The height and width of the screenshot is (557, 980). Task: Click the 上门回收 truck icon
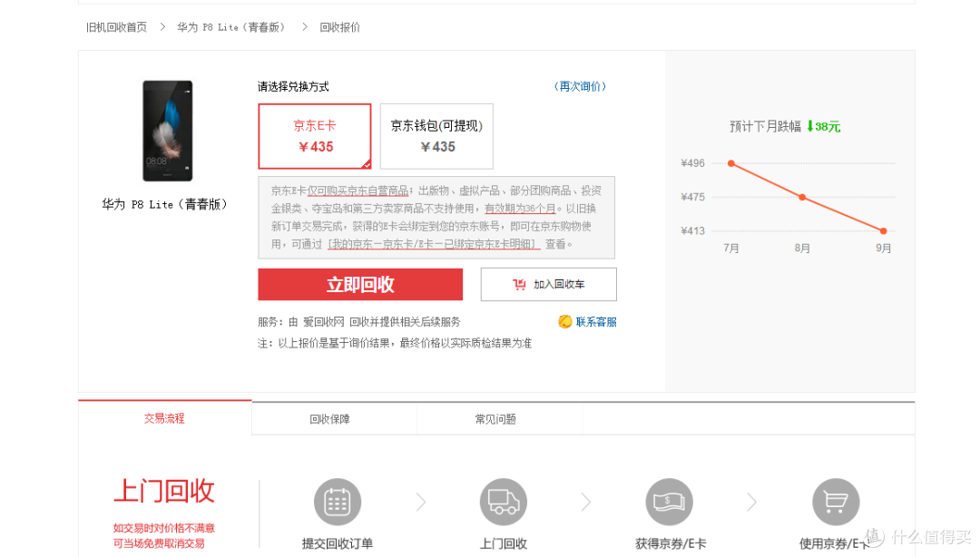pos(503,502)
